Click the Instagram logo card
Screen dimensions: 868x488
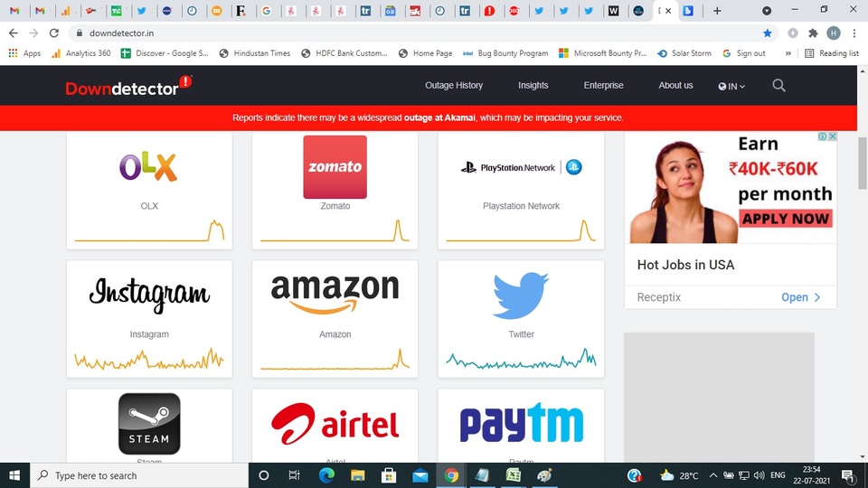coord(149,319)
